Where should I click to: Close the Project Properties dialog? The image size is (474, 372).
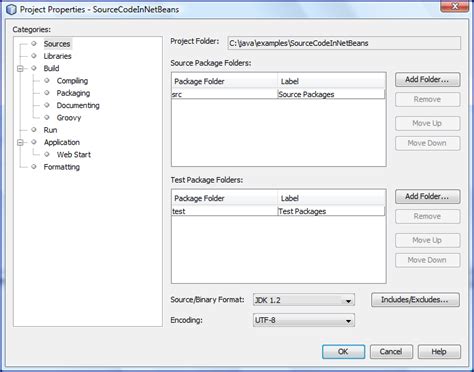click(454, 6)
